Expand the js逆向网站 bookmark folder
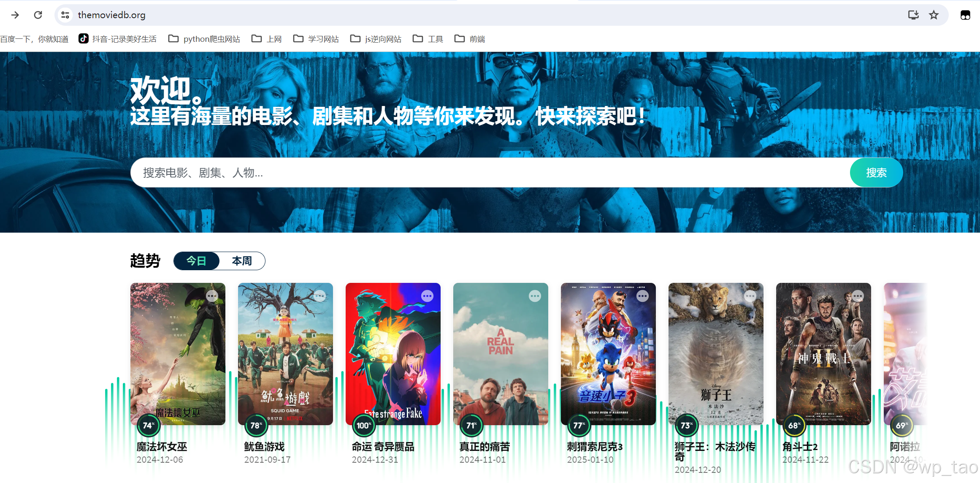 tap(376, 39)
